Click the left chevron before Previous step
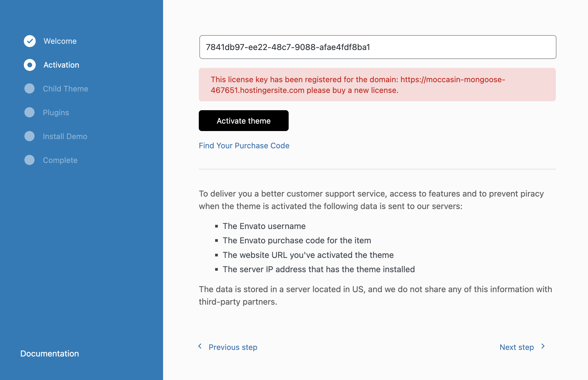 [200, 346]
